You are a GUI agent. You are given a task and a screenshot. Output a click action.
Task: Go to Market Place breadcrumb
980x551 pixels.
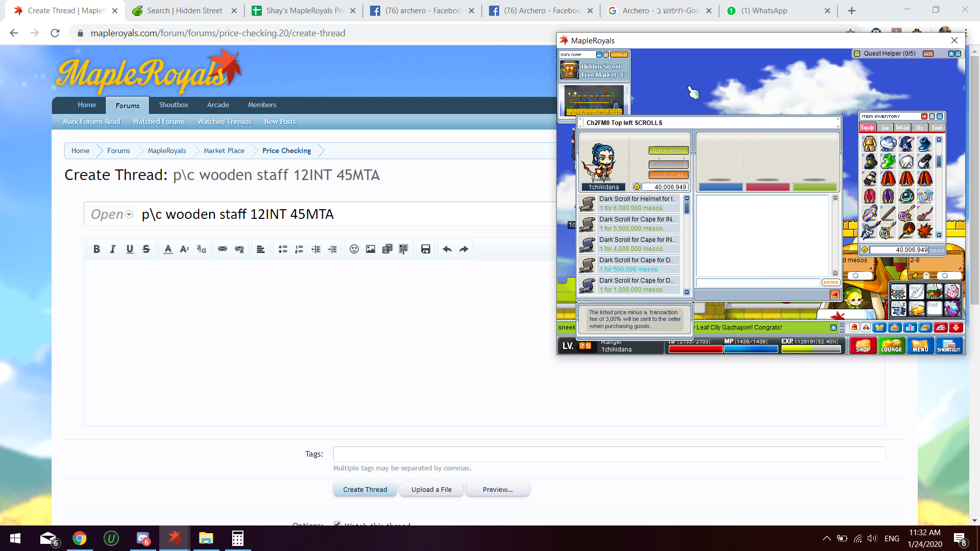pos(224,151)
